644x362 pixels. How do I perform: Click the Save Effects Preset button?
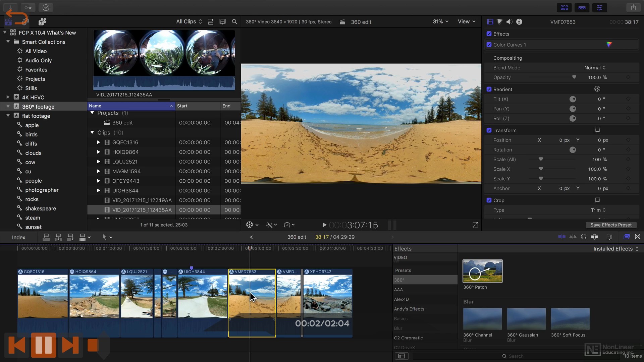(611, 225)
